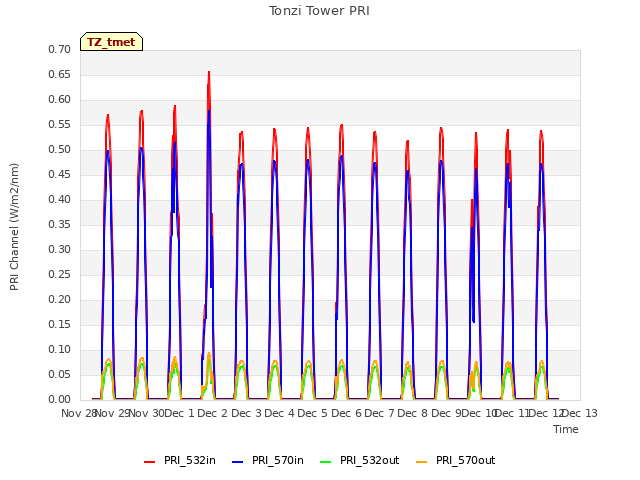The width and height of the screenshot is (640, 480).
Task: Click the Dec 6 x-axis date label
Action: click(x=346, y=413)
